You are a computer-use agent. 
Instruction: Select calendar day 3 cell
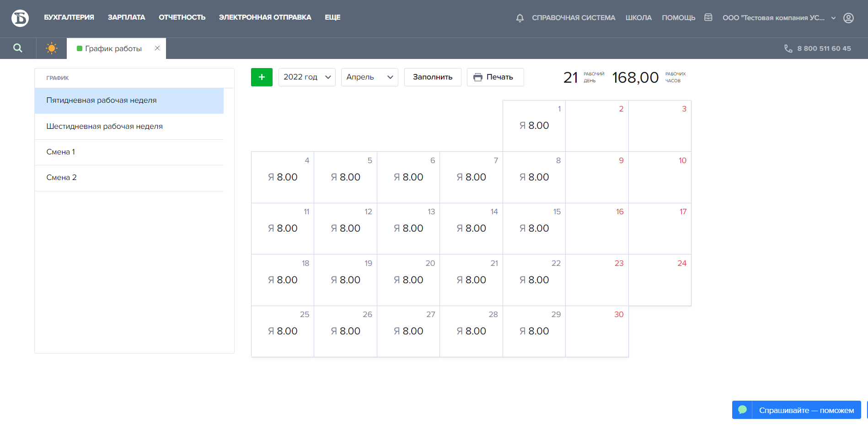click(x=660, y=126)
